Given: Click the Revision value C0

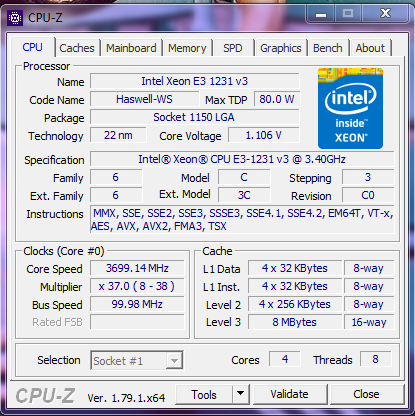Looking at the screenshot, I should coord(368,195).
